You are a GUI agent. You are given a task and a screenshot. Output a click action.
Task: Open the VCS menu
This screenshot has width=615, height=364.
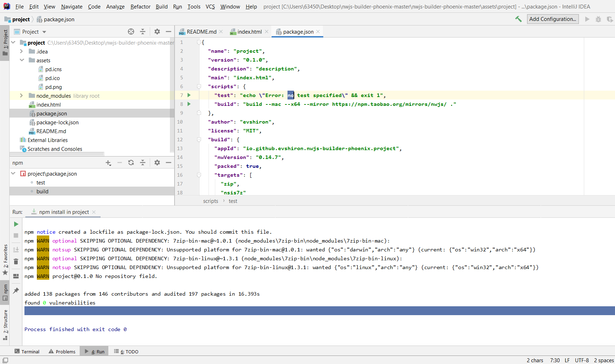pos(210,6)
